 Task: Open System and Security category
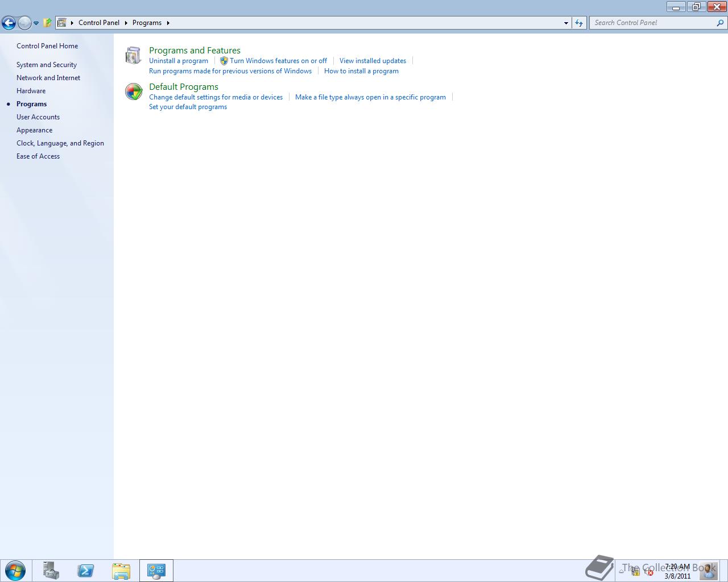(47, 65)
